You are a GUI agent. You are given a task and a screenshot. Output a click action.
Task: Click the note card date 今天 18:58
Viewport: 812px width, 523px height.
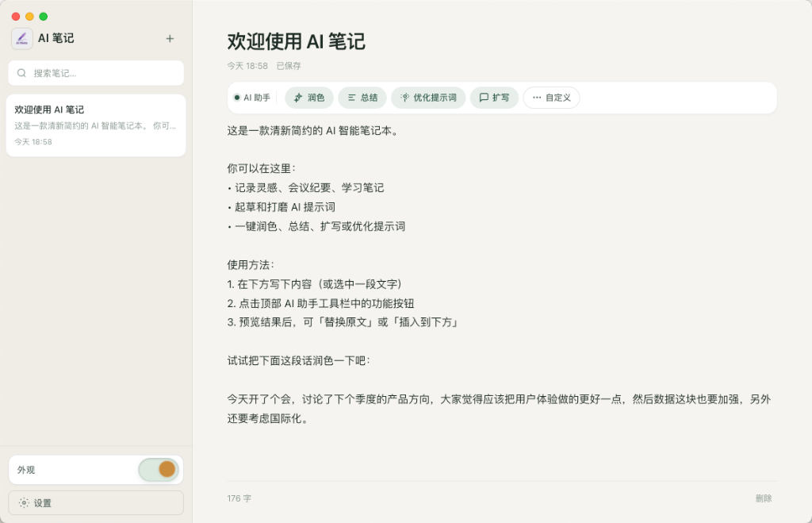point(33,141)
